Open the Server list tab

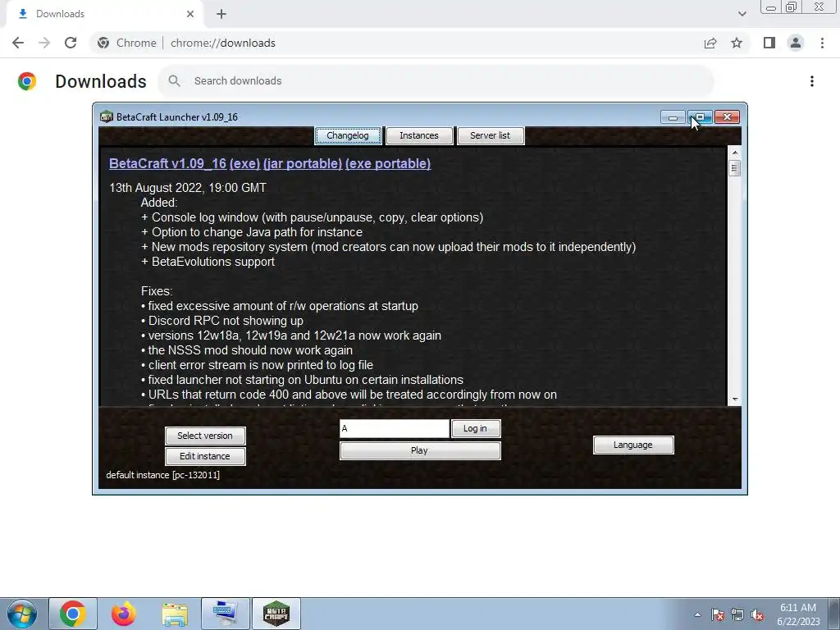click(x=491, y=135)
